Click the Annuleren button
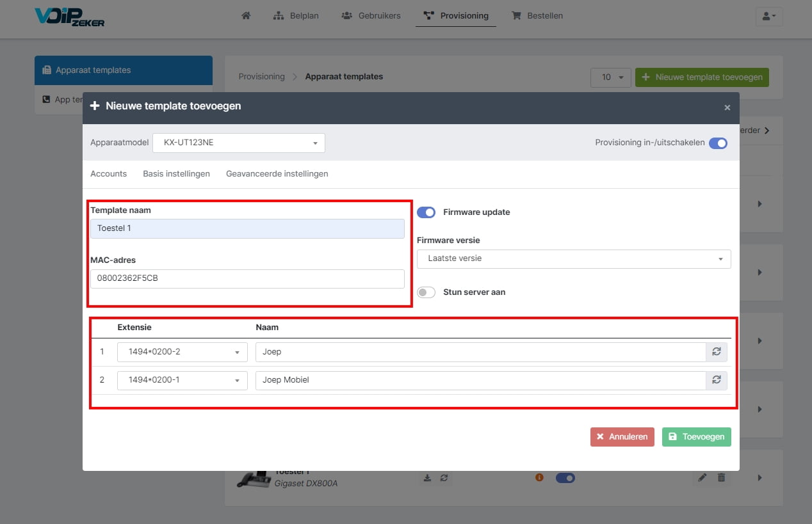The height and width of the screenshot is (524, 812). [x=622, y=437]
